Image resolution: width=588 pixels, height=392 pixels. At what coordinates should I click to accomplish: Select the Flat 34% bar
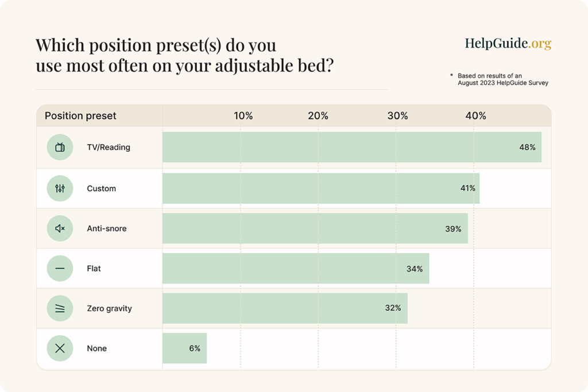pyautogui.click(x=295, y=269)
